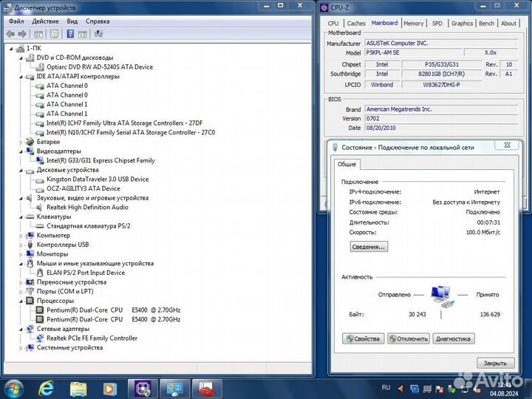Click the Закрыть button
The image size is (532, 399).
point(495,363)
